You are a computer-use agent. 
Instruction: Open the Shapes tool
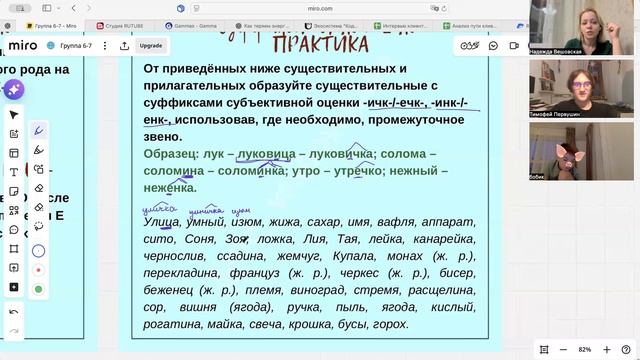tap(14, 211)
